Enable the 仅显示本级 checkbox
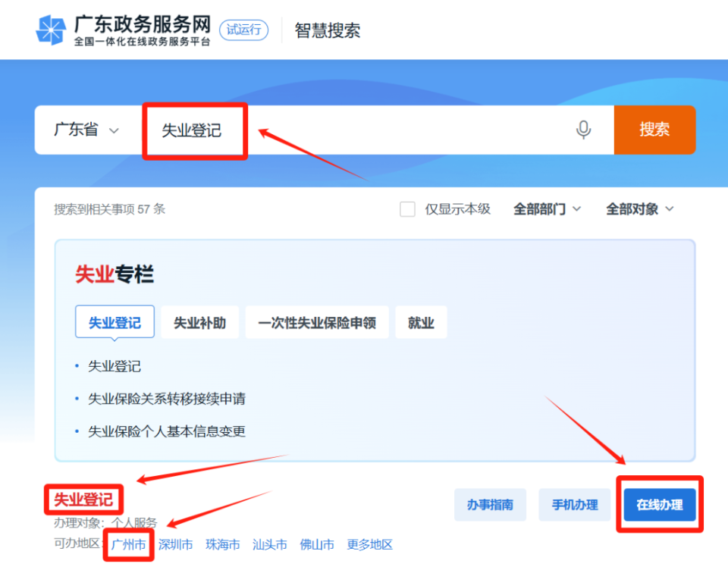 pyautogui.click(x=408, y=208)
